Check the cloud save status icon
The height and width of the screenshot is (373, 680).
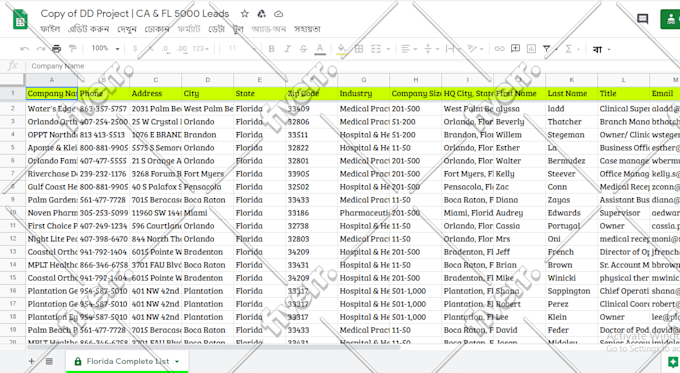pyautogui.click(x=278, y=14)
